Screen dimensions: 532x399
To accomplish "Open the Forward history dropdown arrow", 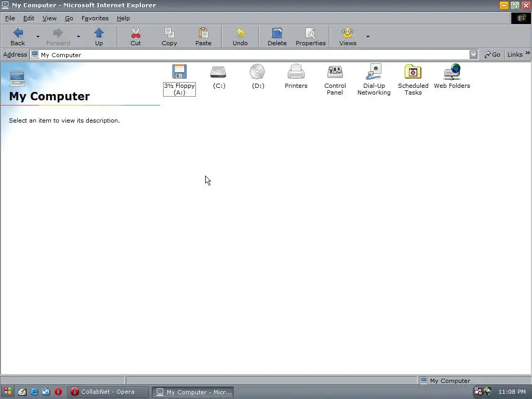I will tap(78, 36).
